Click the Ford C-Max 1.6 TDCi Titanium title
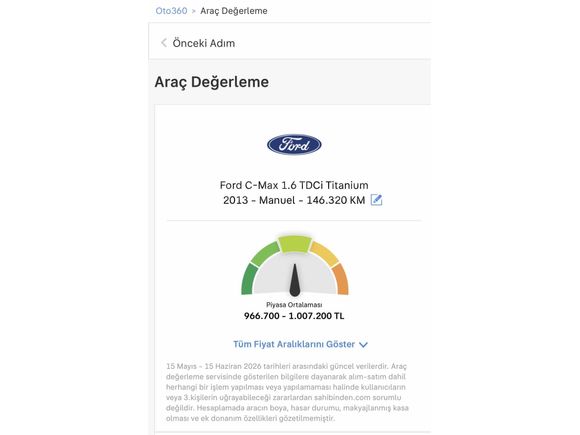The width and height of the screenshot is (580, 435). click(x=294, y=185)
